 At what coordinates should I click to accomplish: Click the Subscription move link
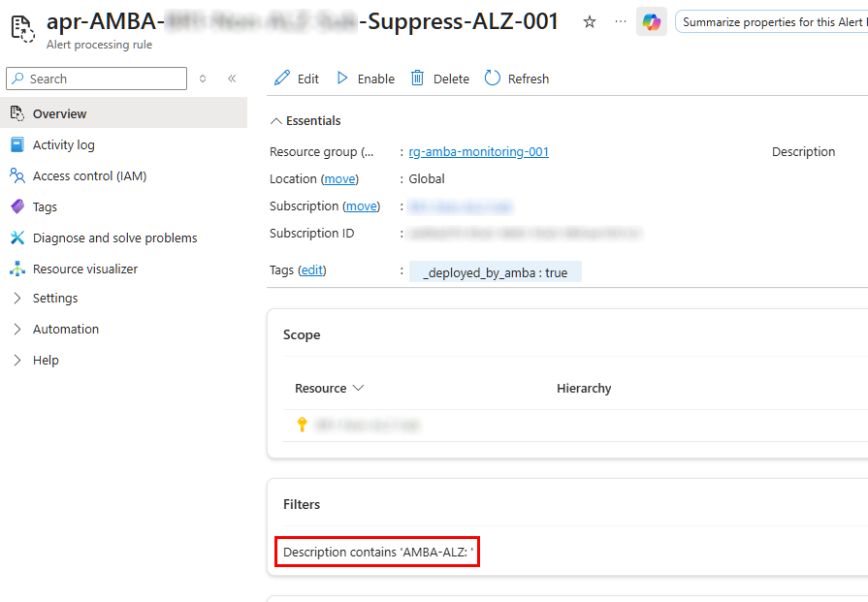click(362, 206)
